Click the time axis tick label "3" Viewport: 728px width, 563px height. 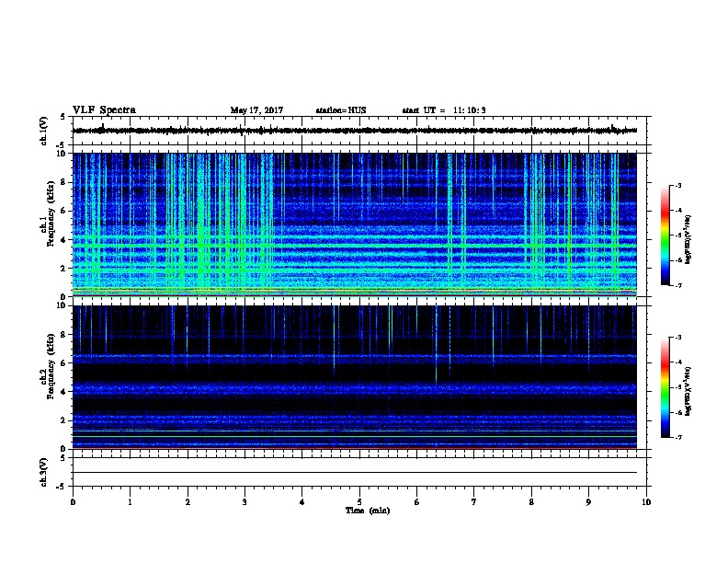tap(245, 502)
